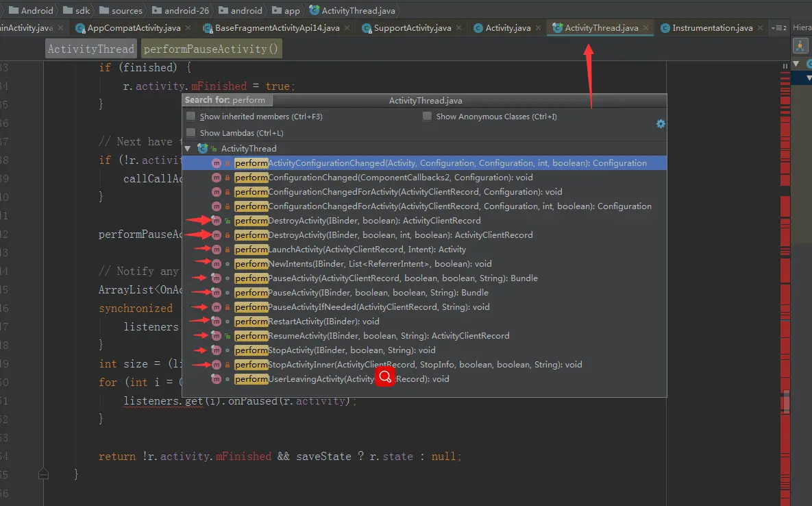Close the AppCompatActivity.java tab
This screenshot has height=506, width=812.
click(x=188, y=28)
